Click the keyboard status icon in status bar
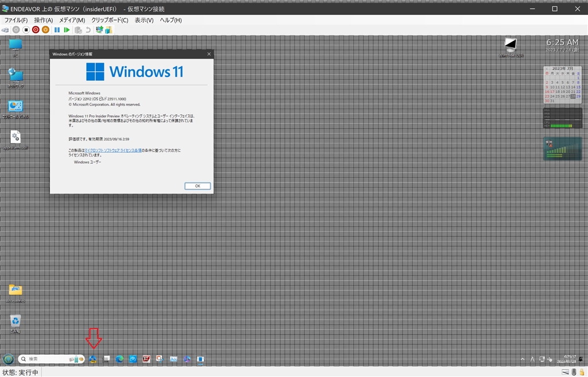Screen dimensions: 588x377 coord(565,372)
